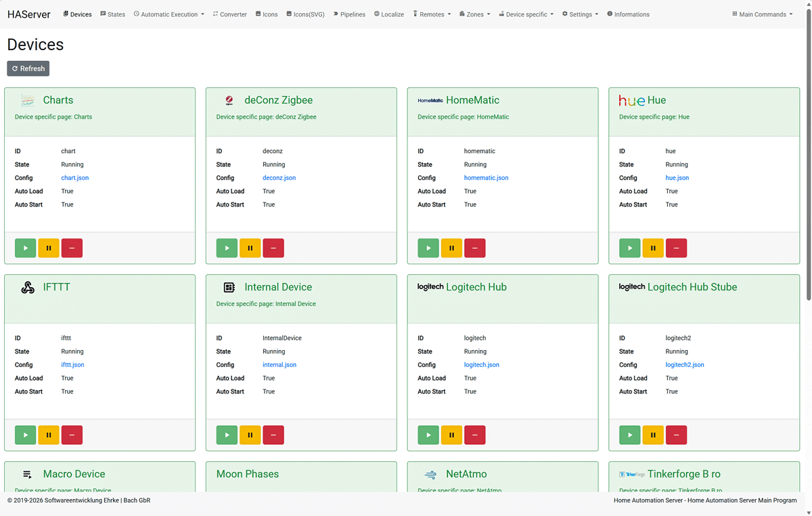Pause the Charts device
The width and height of the screenshot is (812, 516).
[49, 248]
